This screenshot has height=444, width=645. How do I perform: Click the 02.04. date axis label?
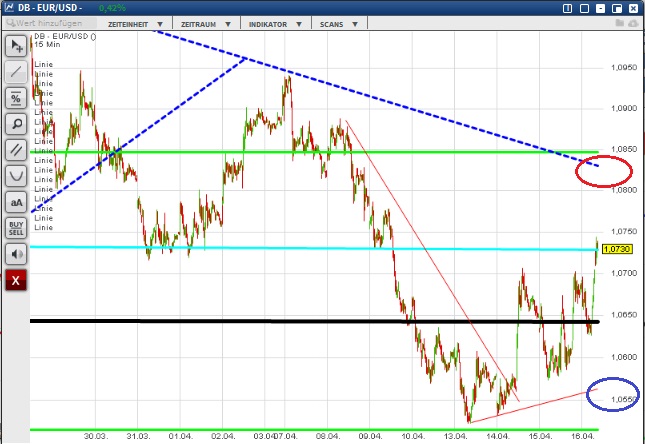pyautogui.click(x=223, y=436)
